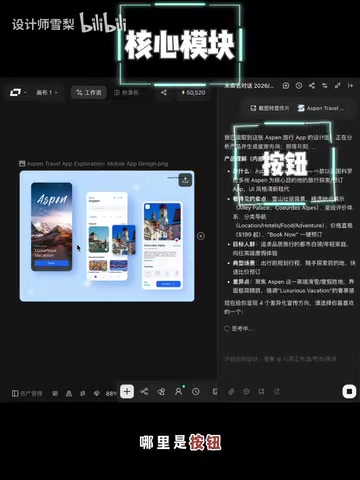Viewport: 360px width, 480px height.
Task: Click the shapes icon in bottom toolbar
Action: point(161,391)
